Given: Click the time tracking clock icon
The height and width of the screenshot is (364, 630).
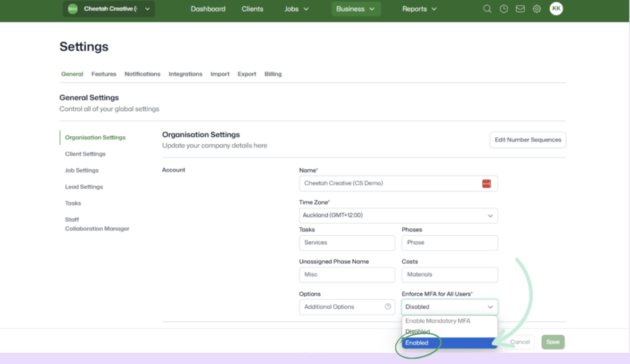Looking at the screenshot, I should [503, 9].
